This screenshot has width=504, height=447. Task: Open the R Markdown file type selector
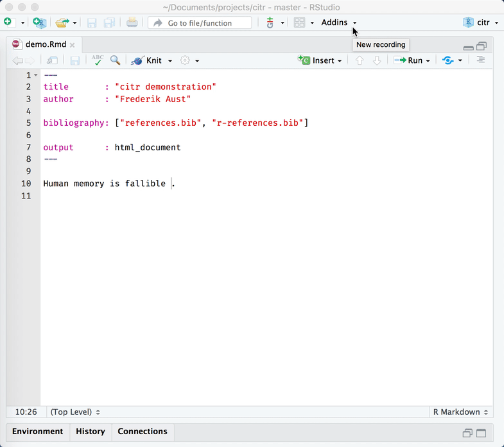(460, 412)
